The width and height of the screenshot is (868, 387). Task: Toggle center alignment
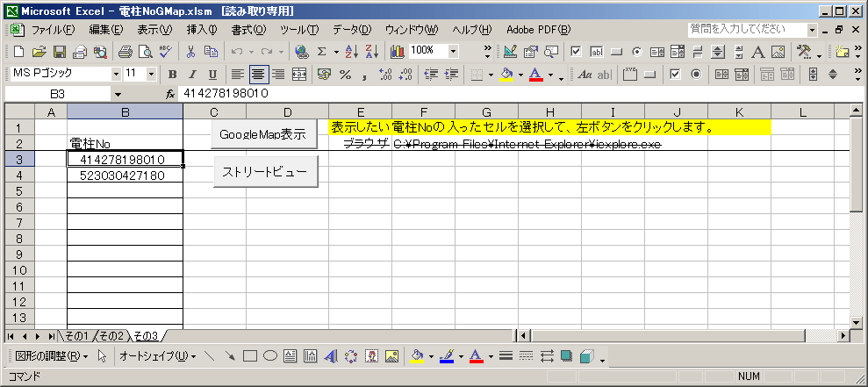pos(258,75)
